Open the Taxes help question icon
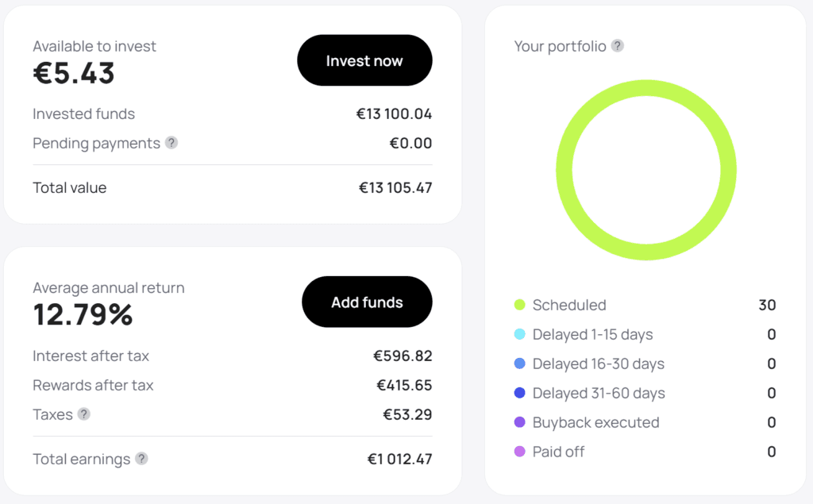The height and width of the screenshot is (504, 813). coord(84,414)
